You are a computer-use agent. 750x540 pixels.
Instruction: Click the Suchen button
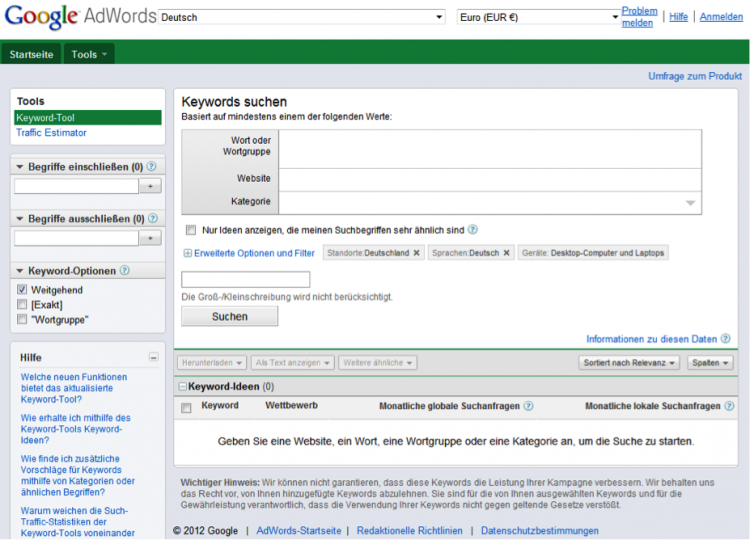coord(230,317)
